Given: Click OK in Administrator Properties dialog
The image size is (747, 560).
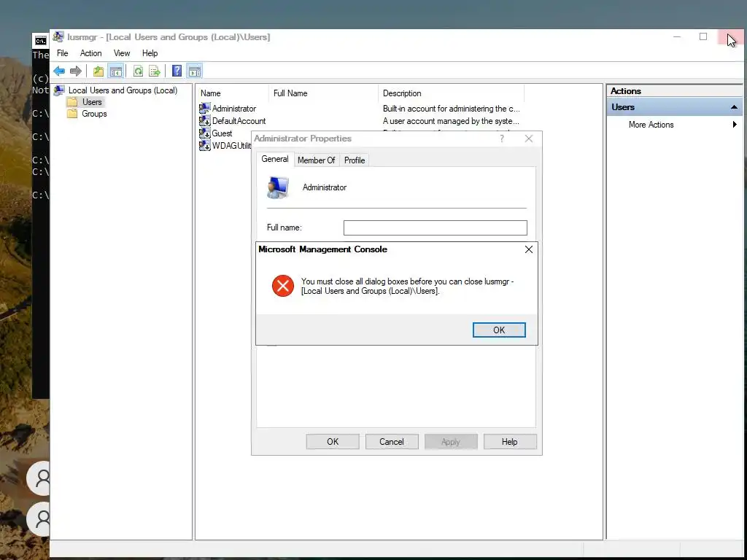Looking at the screenshot, I should click(333, 442).
